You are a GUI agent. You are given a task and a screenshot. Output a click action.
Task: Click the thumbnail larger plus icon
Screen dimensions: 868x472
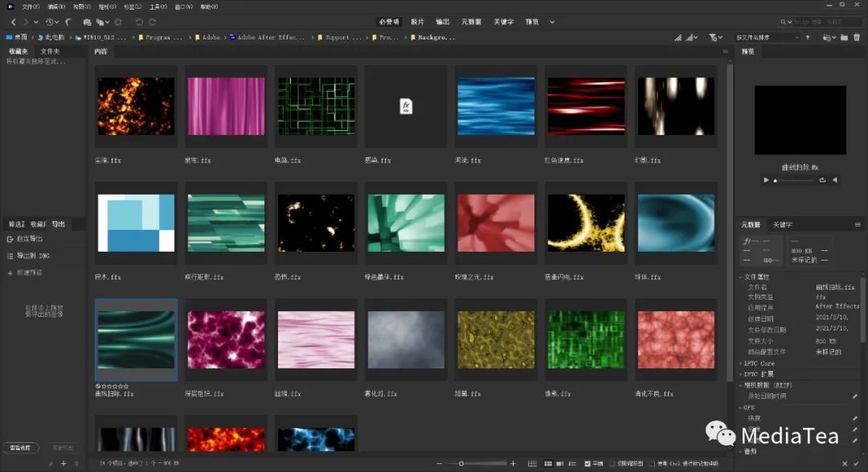tap(513, 464)
